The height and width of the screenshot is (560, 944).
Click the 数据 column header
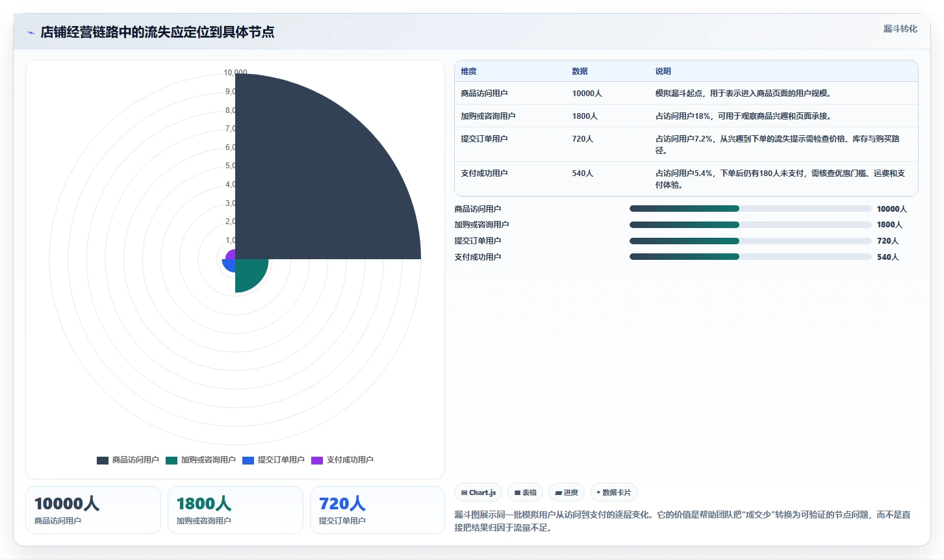pyautogui.click(x=580, y=71)
